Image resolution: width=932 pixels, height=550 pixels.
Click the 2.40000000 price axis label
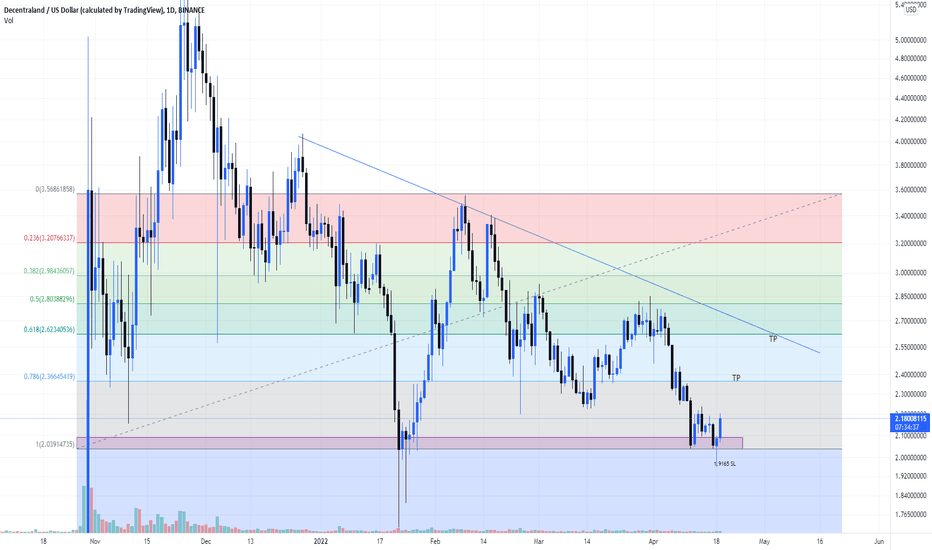pos(909,375)
